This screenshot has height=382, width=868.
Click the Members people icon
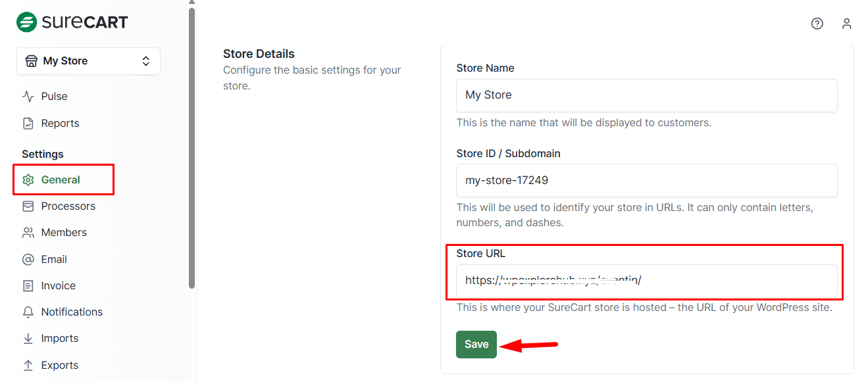click(28, 233)
